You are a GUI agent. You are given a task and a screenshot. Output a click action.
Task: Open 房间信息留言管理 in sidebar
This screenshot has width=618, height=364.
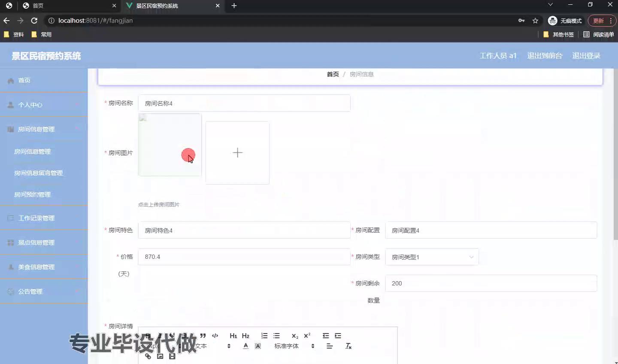tap(39, 173)
